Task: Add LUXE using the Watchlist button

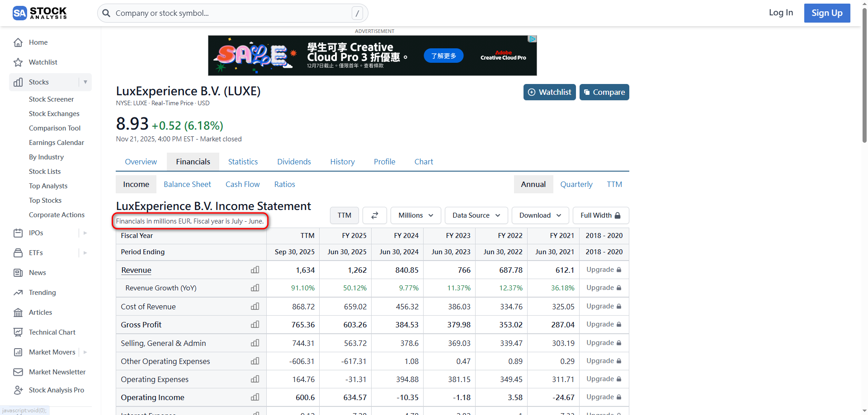Action: (549, 92)
